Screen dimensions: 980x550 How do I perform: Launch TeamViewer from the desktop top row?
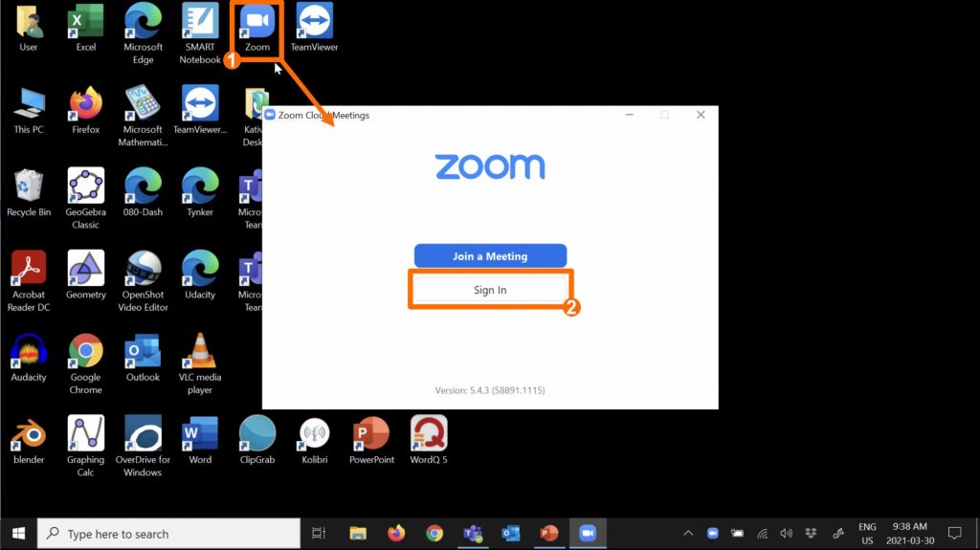coord(314,26)
